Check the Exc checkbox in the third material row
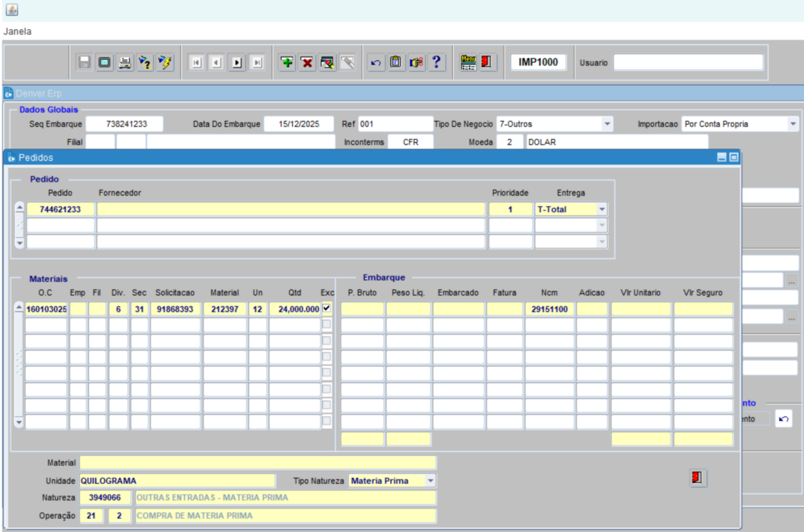 (327, 341)
